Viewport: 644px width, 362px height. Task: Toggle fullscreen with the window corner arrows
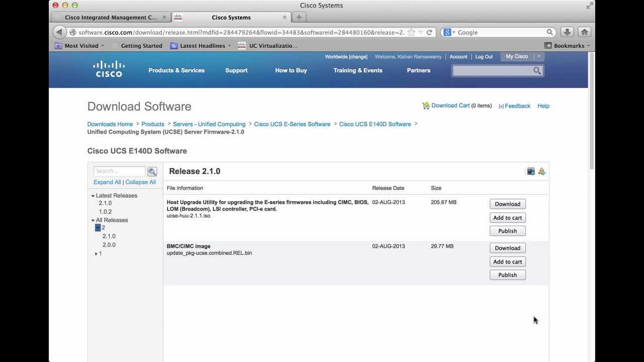coord(589,6)
